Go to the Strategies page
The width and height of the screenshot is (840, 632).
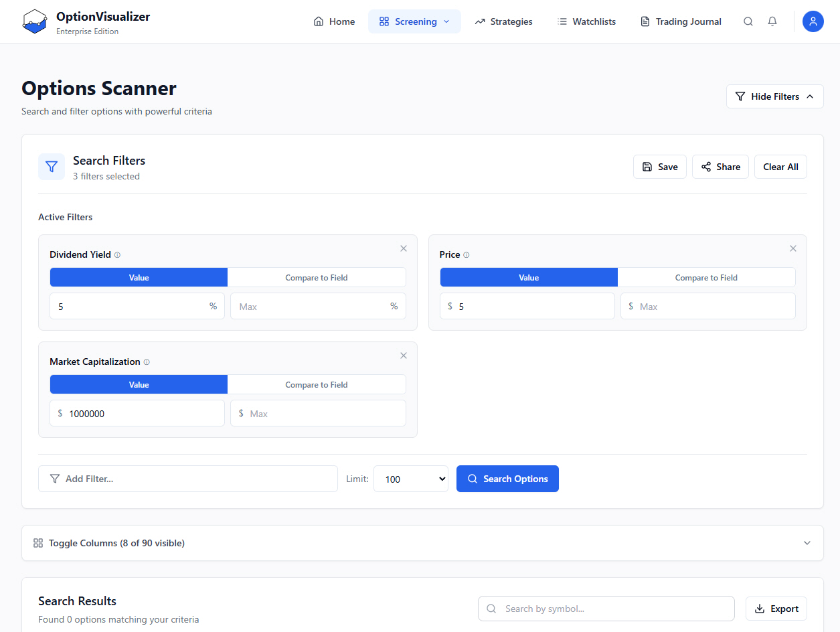[503, 21]
